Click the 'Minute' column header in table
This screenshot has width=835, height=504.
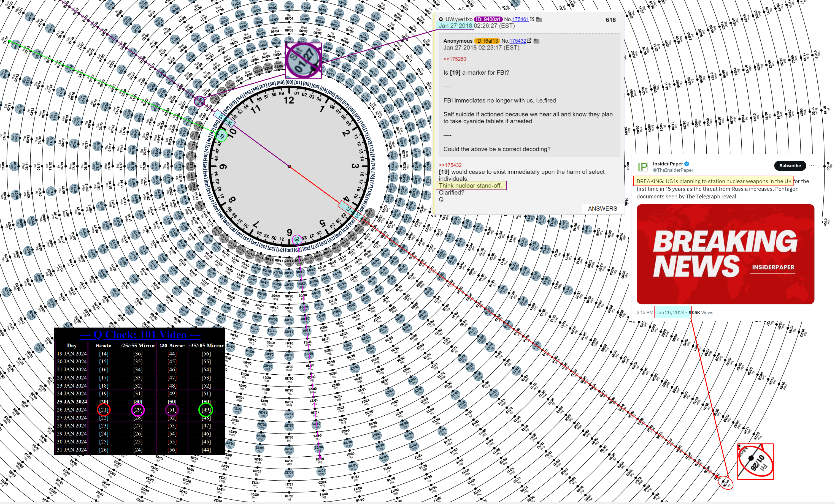coord(104,345)
